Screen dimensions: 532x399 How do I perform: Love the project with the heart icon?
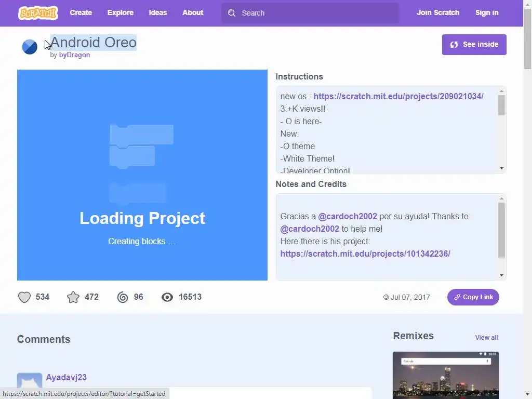point(24,297)
